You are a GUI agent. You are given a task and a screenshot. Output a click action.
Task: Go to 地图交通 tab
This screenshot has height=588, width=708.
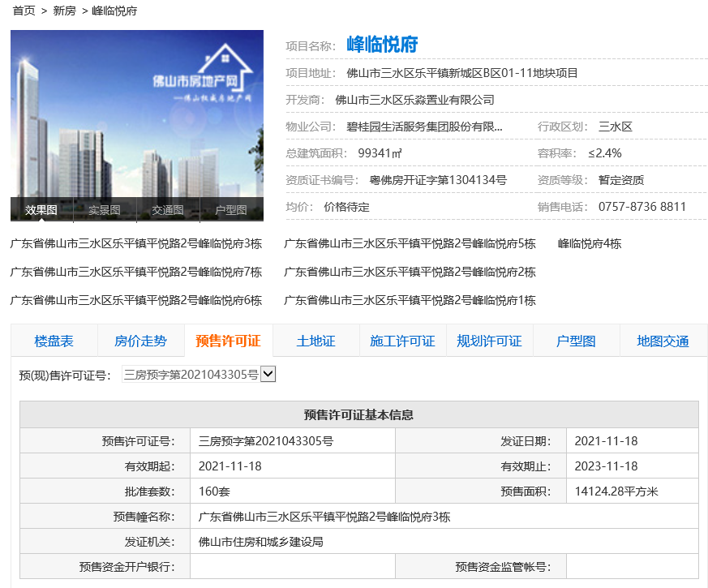point(663,341)
